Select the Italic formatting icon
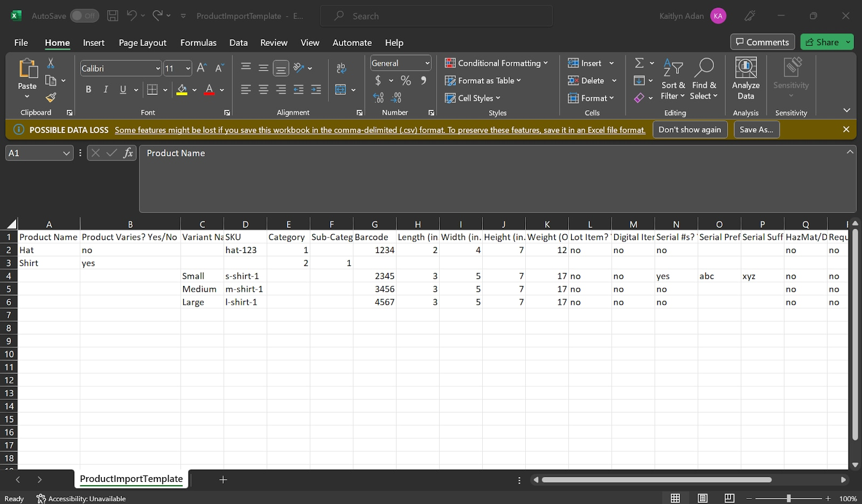The width and height of the screenshot is (862, 504). [x=106, y=89]
